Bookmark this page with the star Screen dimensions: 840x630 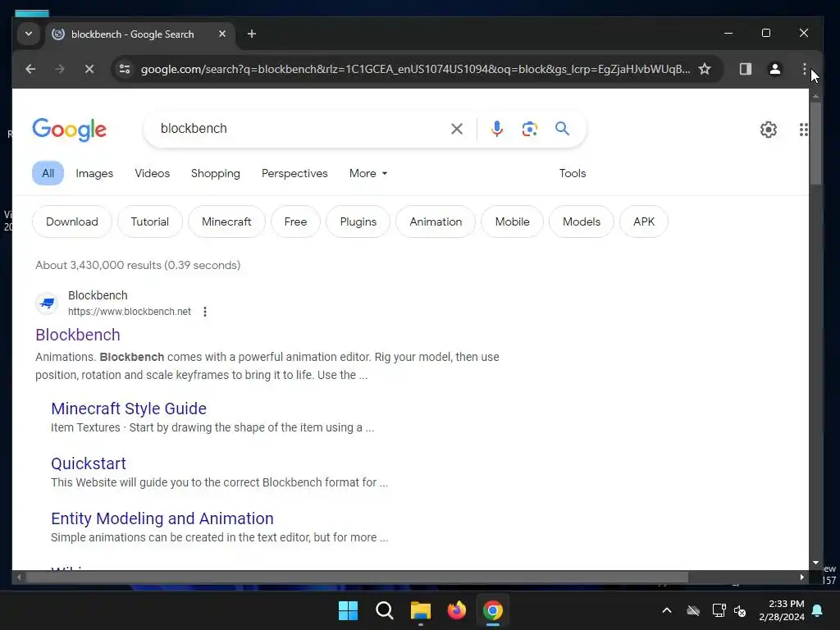pyautogui.click(x=705, y=69)
